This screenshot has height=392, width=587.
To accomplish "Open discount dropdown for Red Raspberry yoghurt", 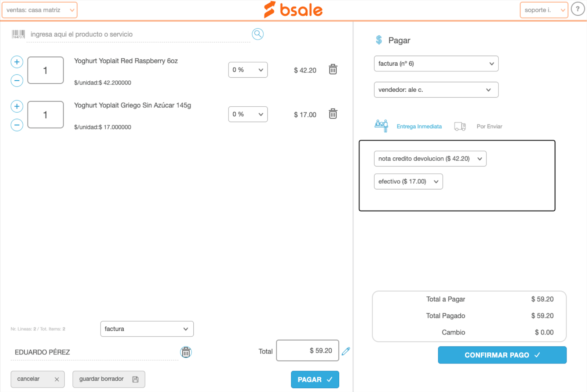I will [248, 70].
